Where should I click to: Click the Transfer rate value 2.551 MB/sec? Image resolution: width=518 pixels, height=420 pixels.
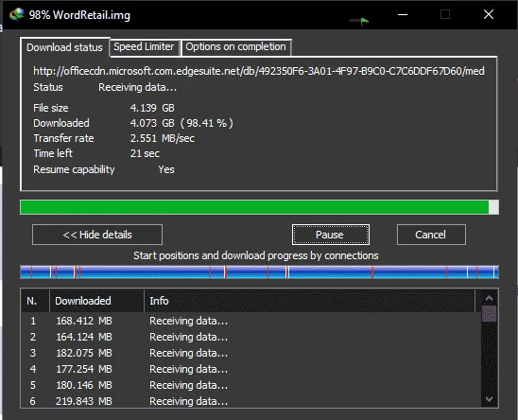163,138
